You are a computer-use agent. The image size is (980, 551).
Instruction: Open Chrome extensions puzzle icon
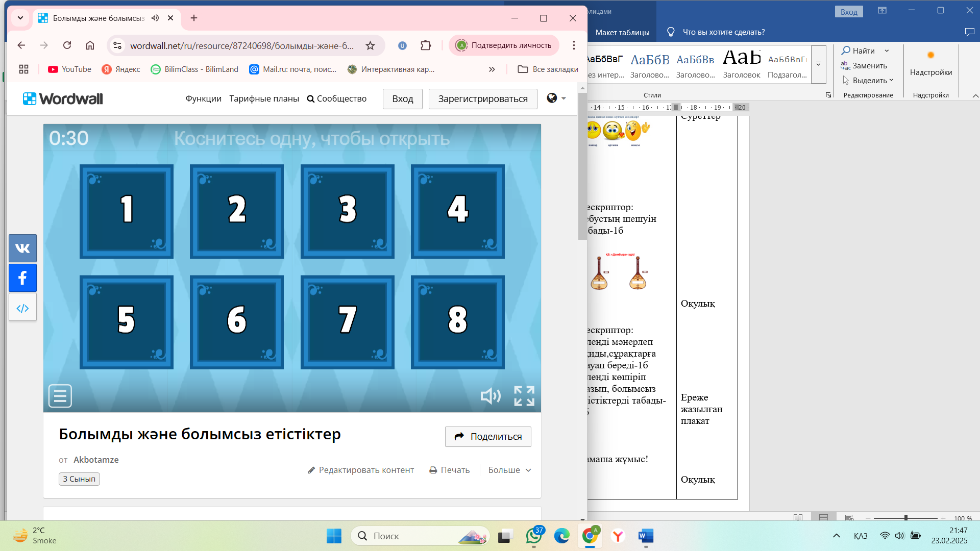coord(426,45)
